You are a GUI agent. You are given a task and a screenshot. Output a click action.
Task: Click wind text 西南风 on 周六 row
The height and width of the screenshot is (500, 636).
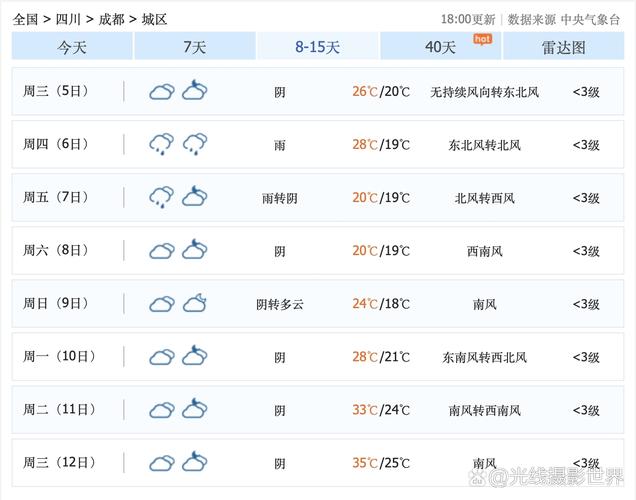(485, 251)
